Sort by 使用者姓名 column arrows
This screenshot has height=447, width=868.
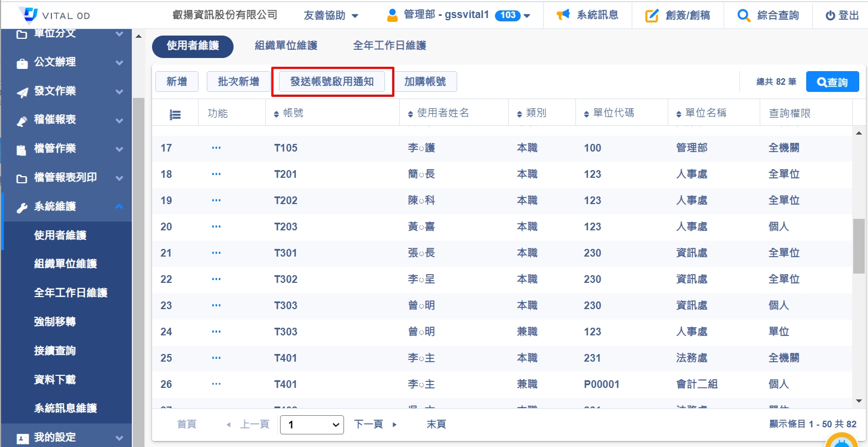(x=410, y=114)
